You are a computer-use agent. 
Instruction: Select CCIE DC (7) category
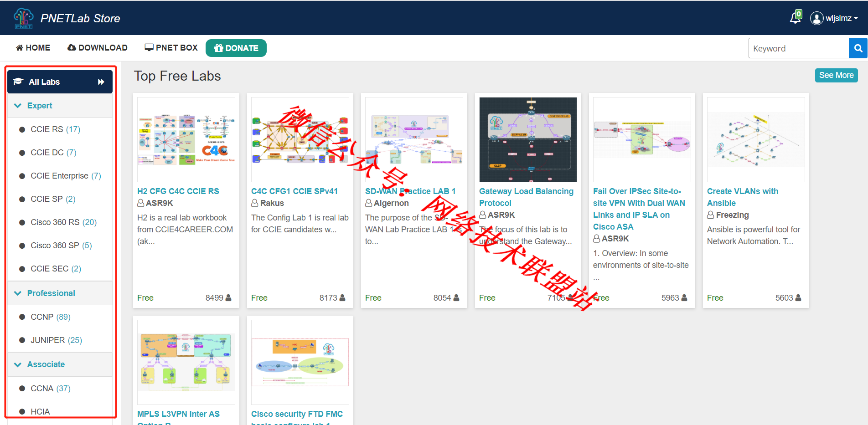(53, 153)
